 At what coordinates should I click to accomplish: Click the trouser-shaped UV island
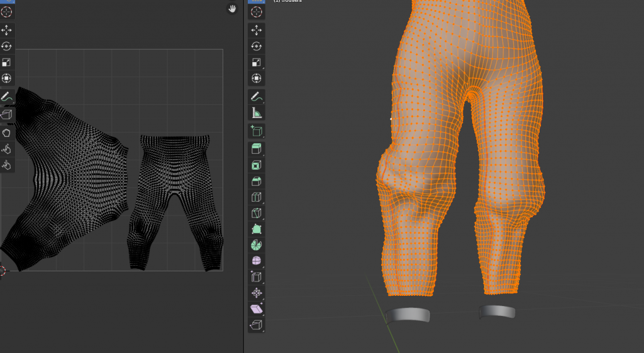tap(175, 172)
